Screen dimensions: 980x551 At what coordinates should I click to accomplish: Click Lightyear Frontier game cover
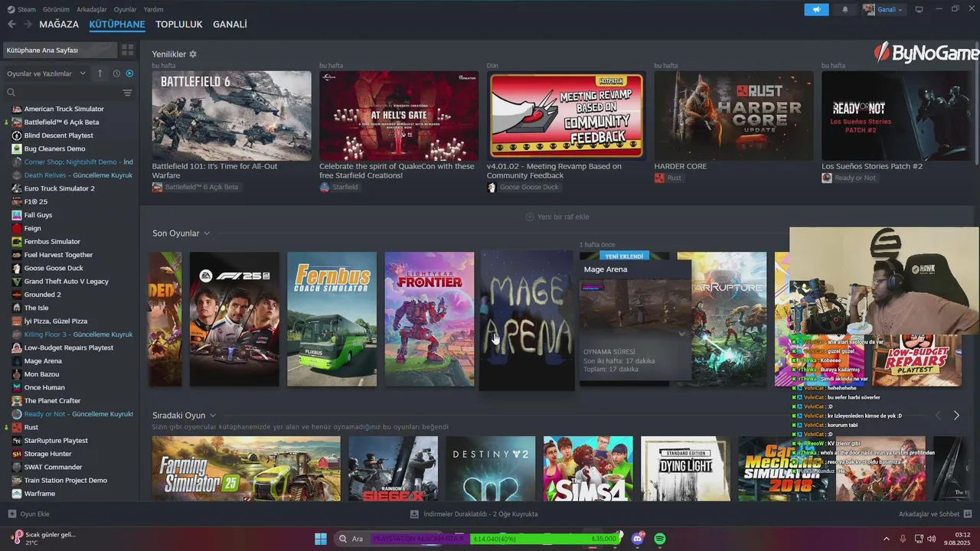(430, 319)
